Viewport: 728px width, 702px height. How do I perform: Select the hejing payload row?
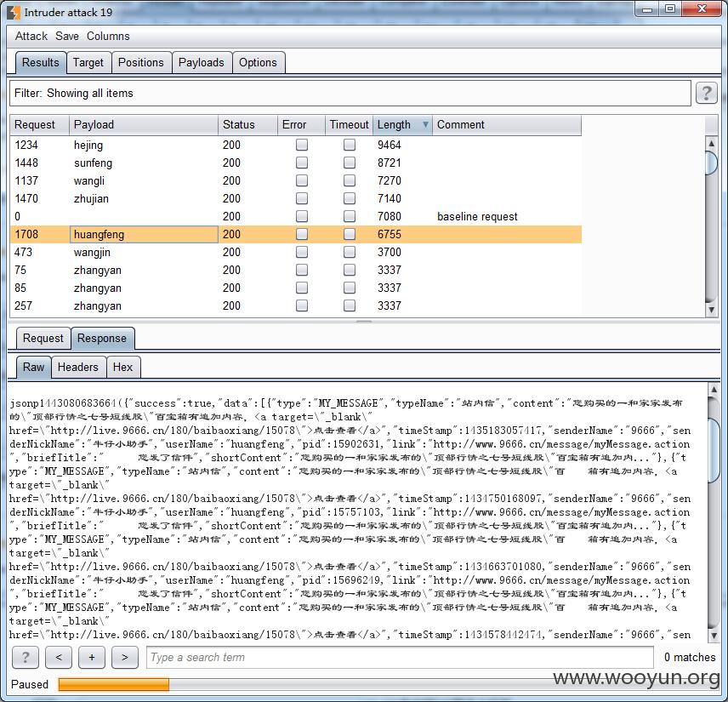(295, 145)
